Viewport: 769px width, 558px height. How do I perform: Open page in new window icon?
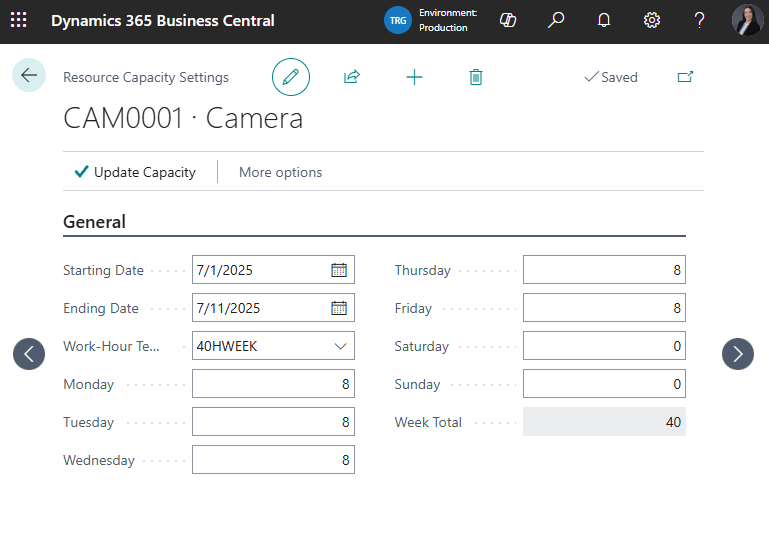pos(685,77)
